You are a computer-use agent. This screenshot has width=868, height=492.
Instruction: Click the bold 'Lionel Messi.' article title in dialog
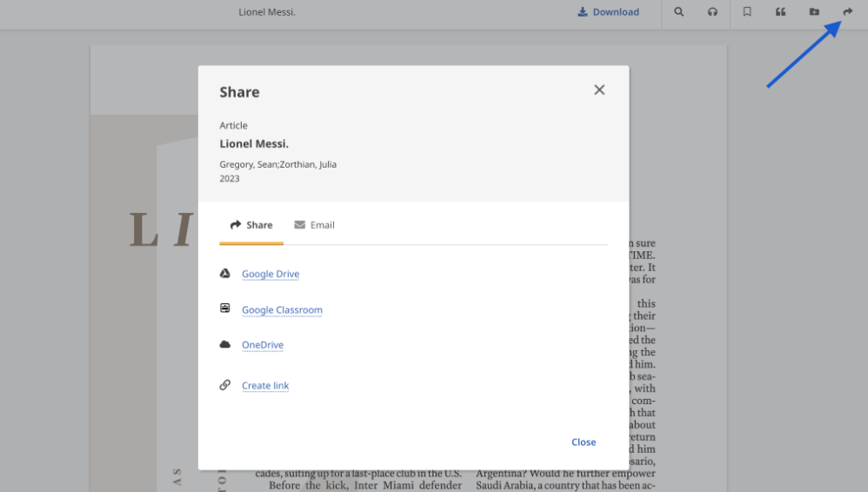[254, 144]
